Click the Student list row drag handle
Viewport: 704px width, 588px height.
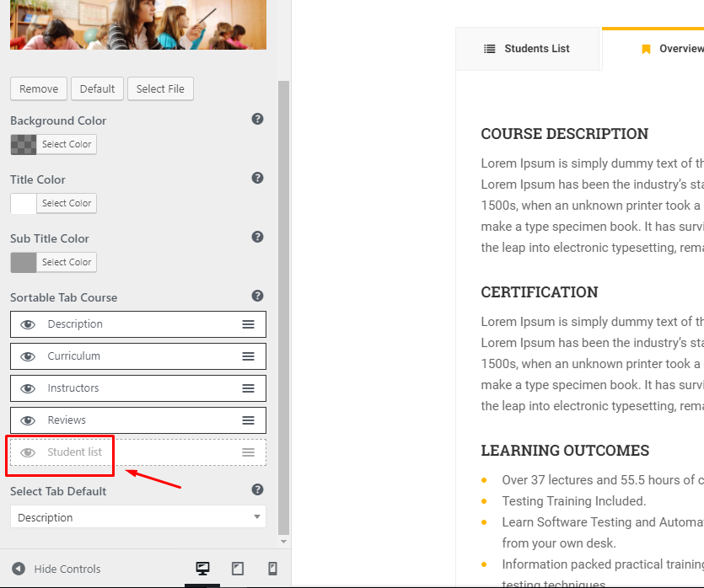point(248,452)
